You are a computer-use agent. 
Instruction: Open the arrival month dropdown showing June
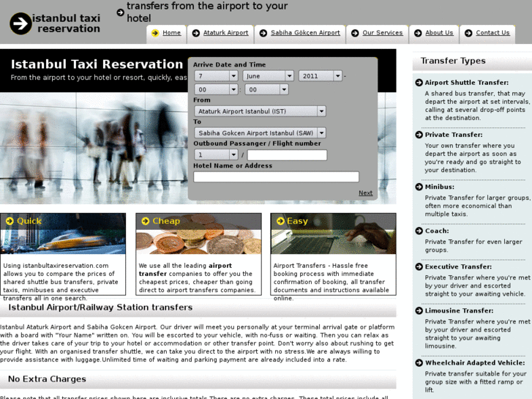click(x=268, y=75)
